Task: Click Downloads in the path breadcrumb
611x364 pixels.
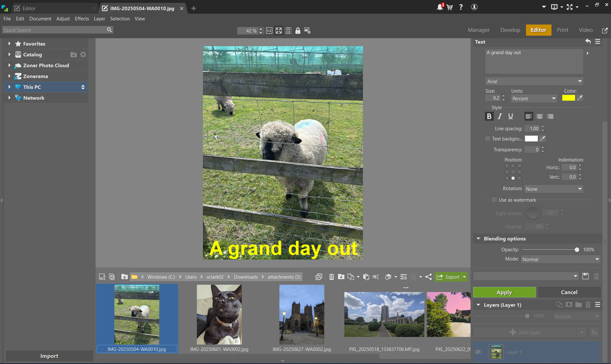Action: pos(245,277)
